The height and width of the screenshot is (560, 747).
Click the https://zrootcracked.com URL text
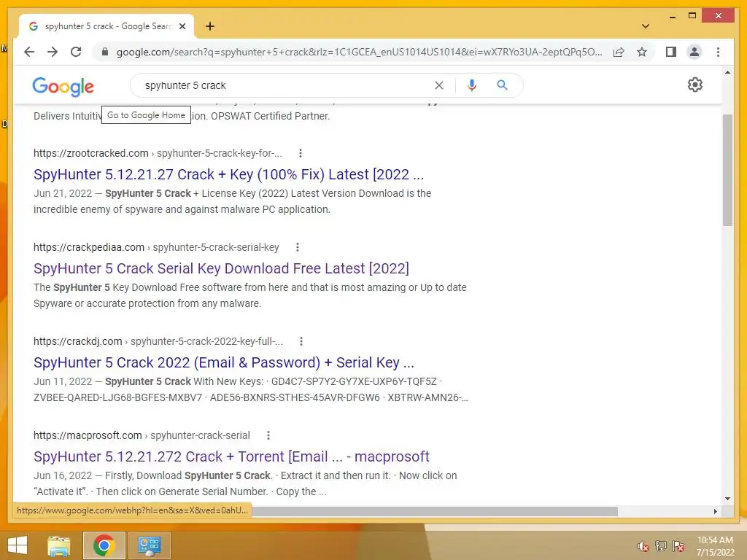(91, 153)
